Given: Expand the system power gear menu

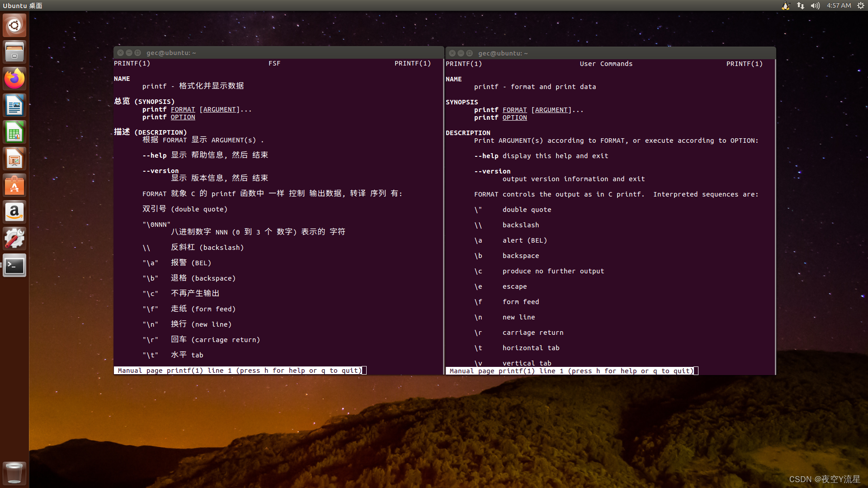Looking at the screenshot, I should point(861,5).
